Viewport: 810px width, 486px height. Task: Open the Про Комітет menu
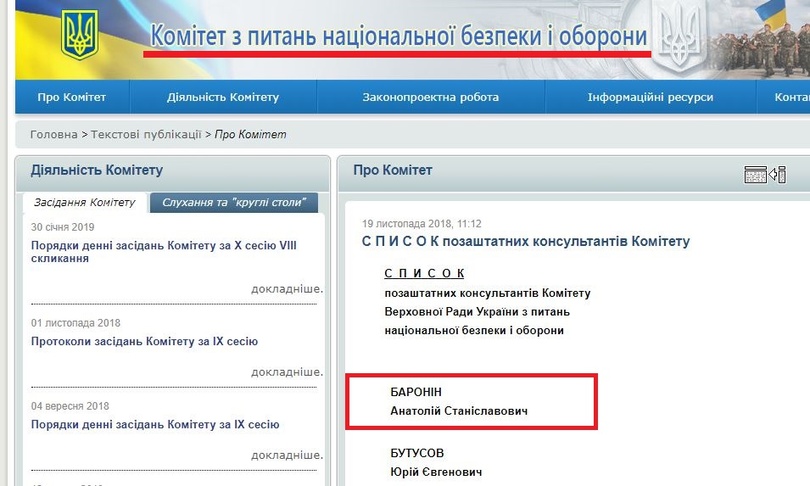click(71, 97)
